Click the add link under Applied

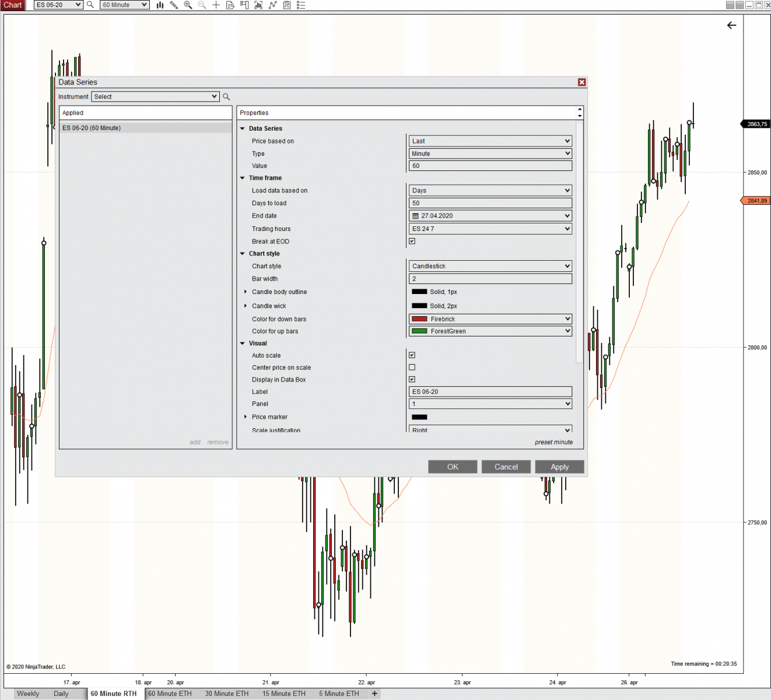point(195,442)
